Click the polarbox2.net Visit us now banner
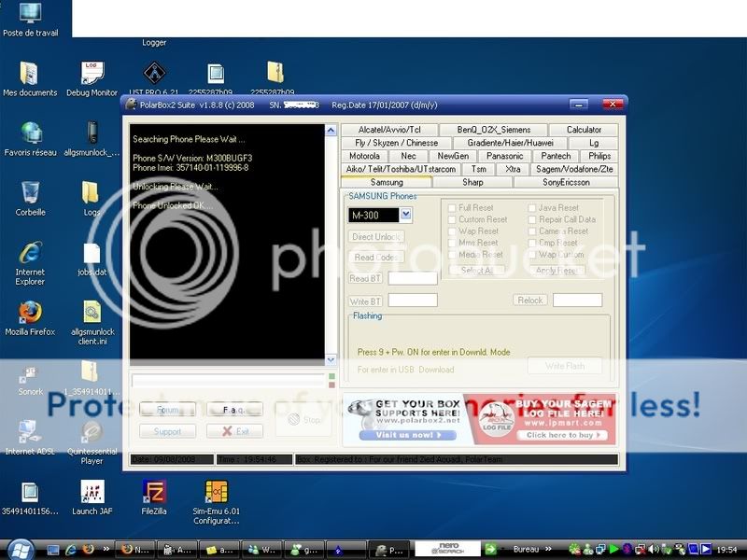The height and width of the screenshot is (560, 747). click(x=408, y=435)
